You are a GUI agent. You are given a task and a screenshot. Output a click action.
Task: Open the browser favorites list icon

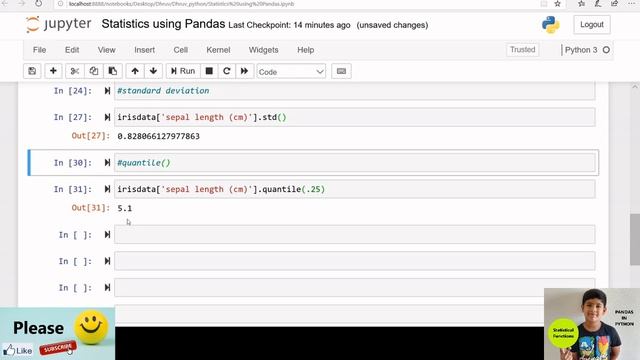(x=581, y=4)
